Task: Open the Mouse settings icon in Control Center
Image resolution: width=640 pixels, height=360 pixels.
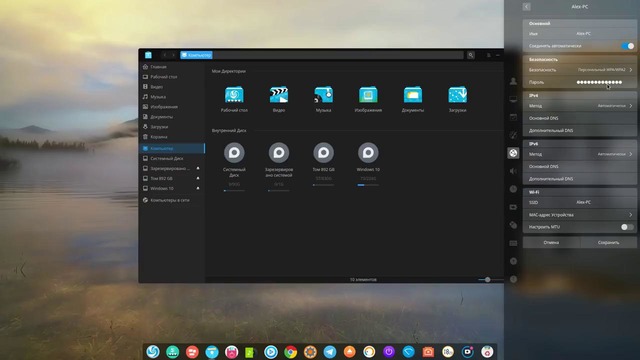Action: 513,225
